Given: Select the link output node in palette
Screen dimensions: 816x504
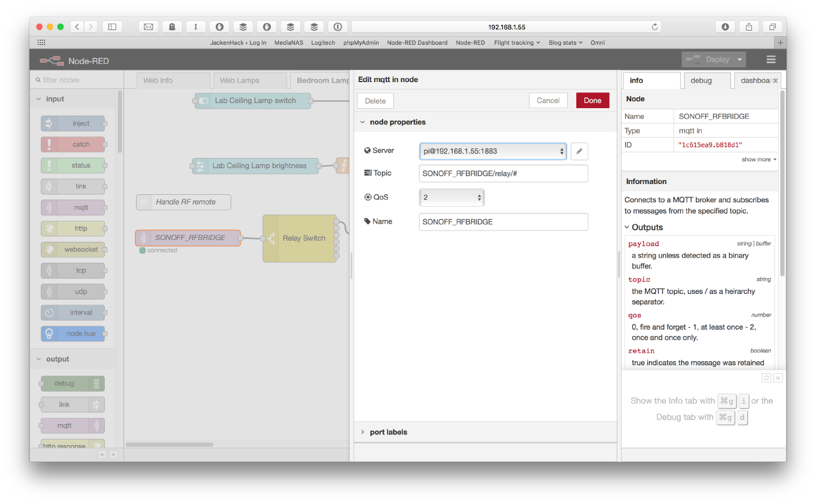Looking at the screenshot, I should 73,404.
